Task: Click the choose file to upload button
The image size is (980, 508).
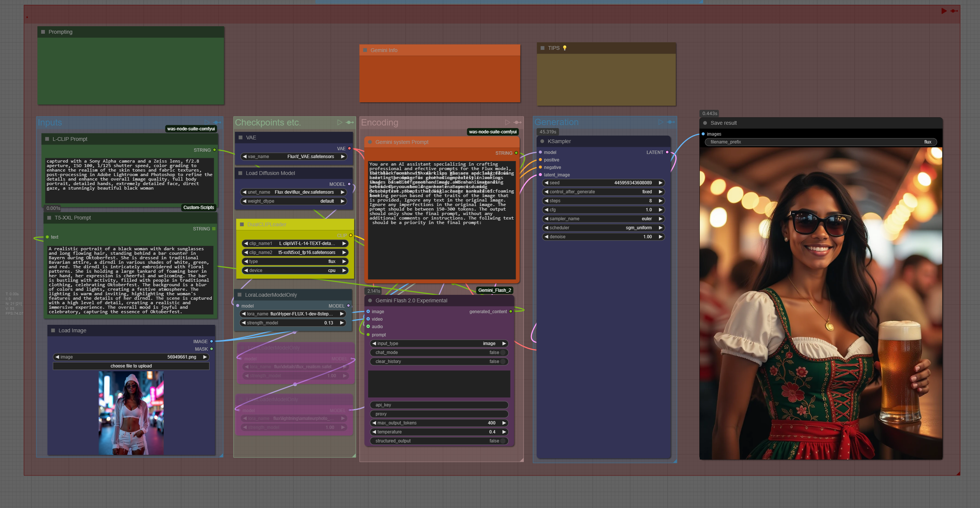Action: point(131,366)
